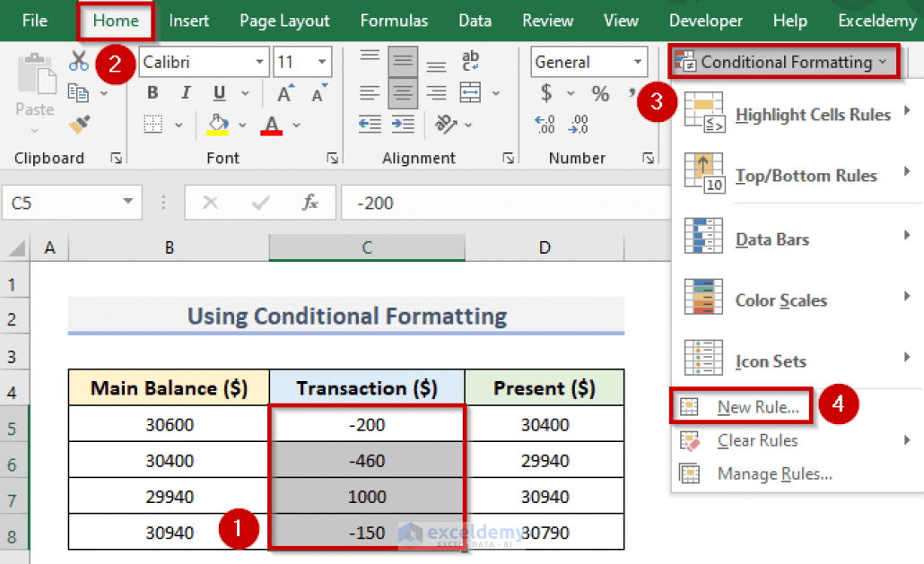Image resolution: width=924 pixels, height=564 pixels.
Task: Click the Borders icon in the Font group
Action: click(151, 125)
